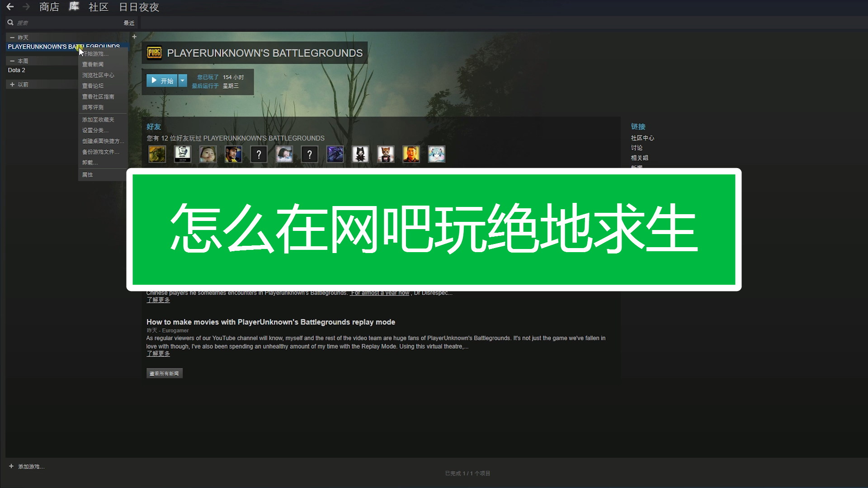The width and height of the screenshot is (868, 488).
Task: Switch to the 社区 tab
Action: [x=98, y=7]
